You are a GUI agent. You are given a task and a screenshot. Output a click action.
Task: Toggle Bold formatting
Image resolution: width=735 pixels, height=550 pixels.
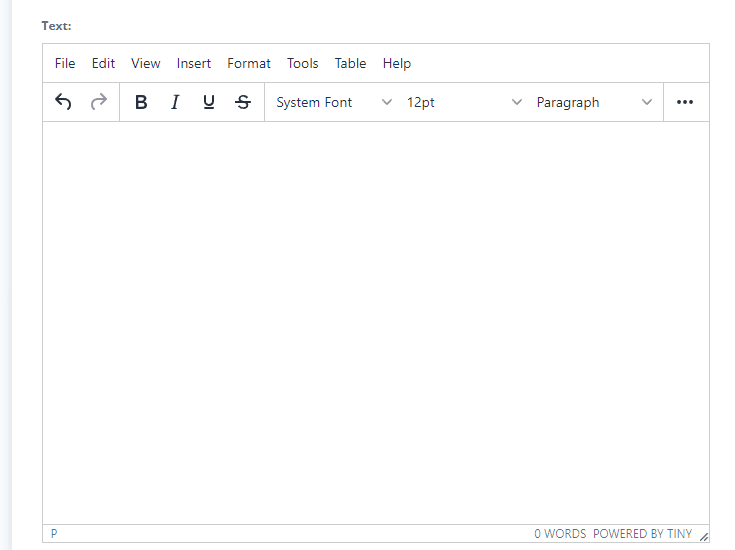[x=141, y=102]
